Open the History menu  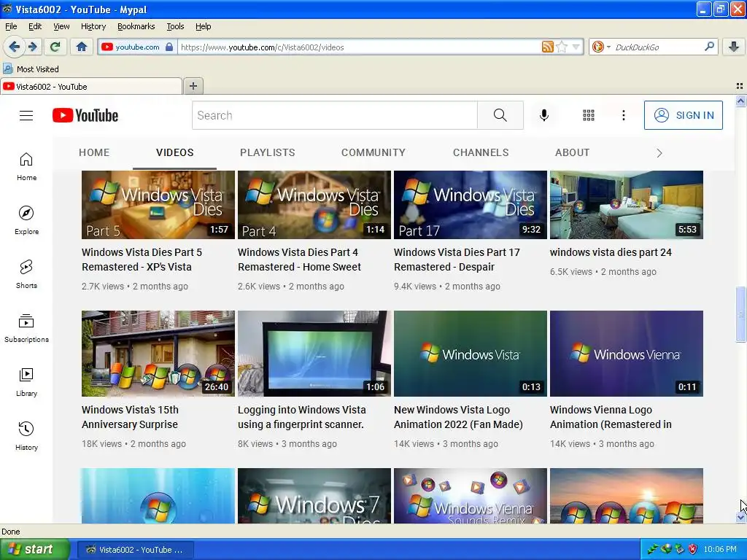(93, 27)
